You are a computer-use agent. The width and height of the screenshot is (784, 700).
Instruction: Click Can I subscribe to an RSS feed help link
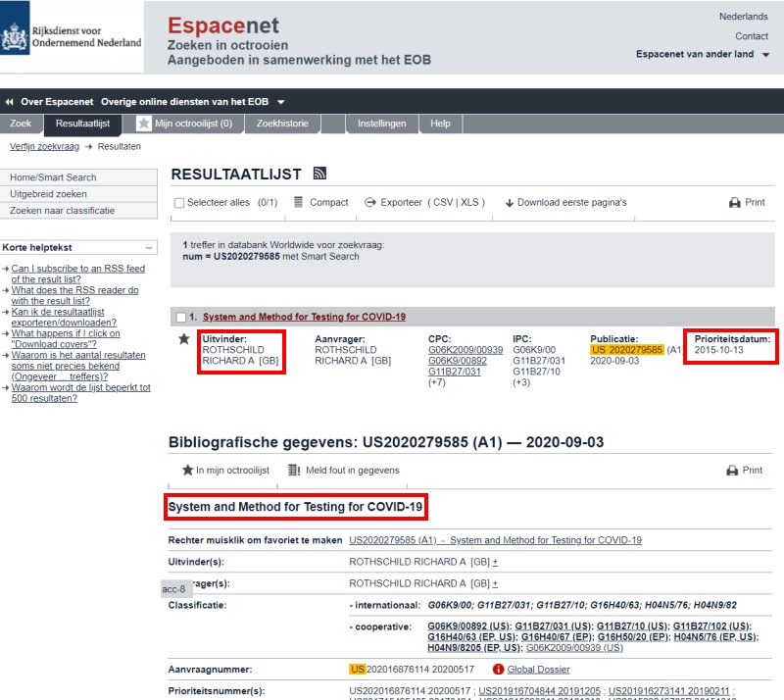78,274
